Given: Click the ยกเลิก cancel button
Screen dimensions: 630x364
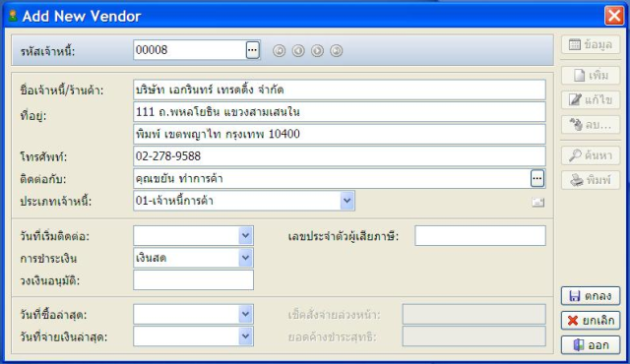Looking at the screenshot, I should pos(591,321).
